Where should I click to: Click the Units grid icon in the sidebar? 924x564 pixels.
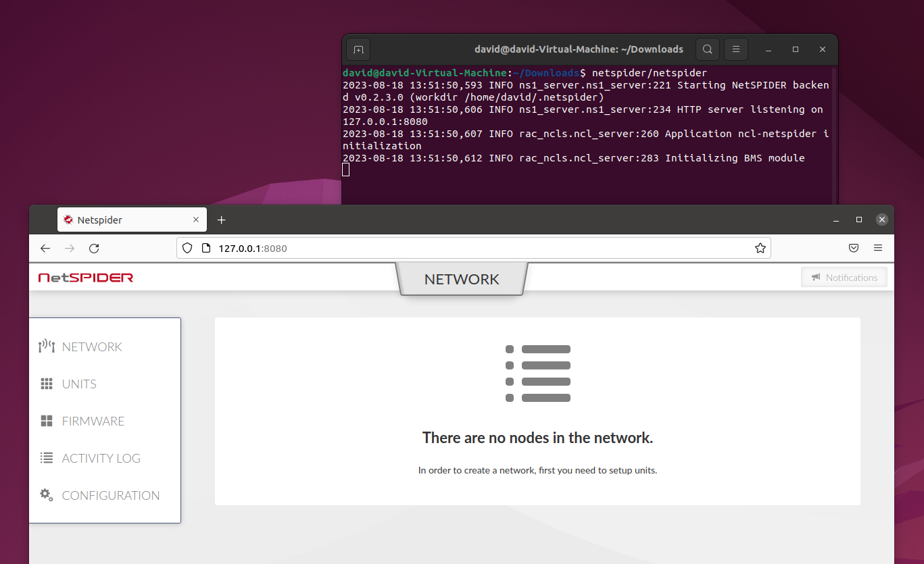[47, 384]
